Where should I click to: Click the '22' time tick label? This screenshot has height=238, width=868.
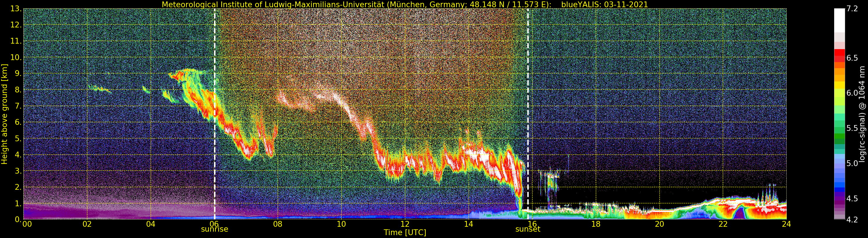(x=723, y=224)
